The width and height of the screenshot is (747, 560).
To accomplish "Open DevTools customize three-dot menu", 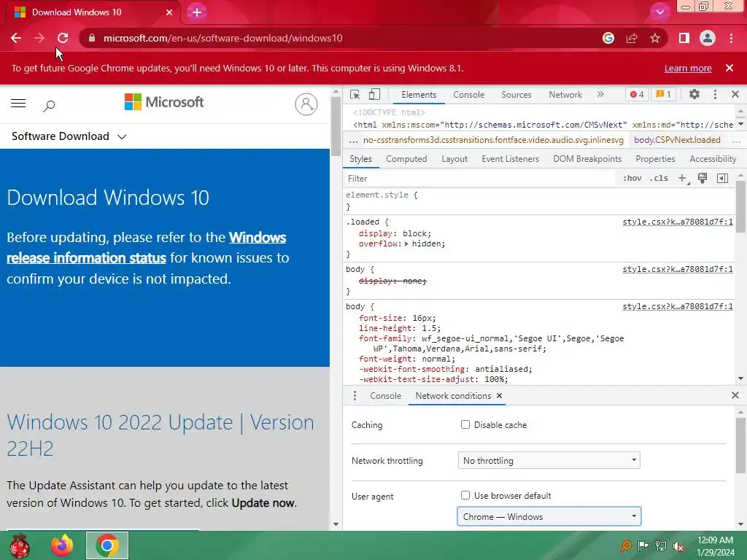I will point(715,94).
